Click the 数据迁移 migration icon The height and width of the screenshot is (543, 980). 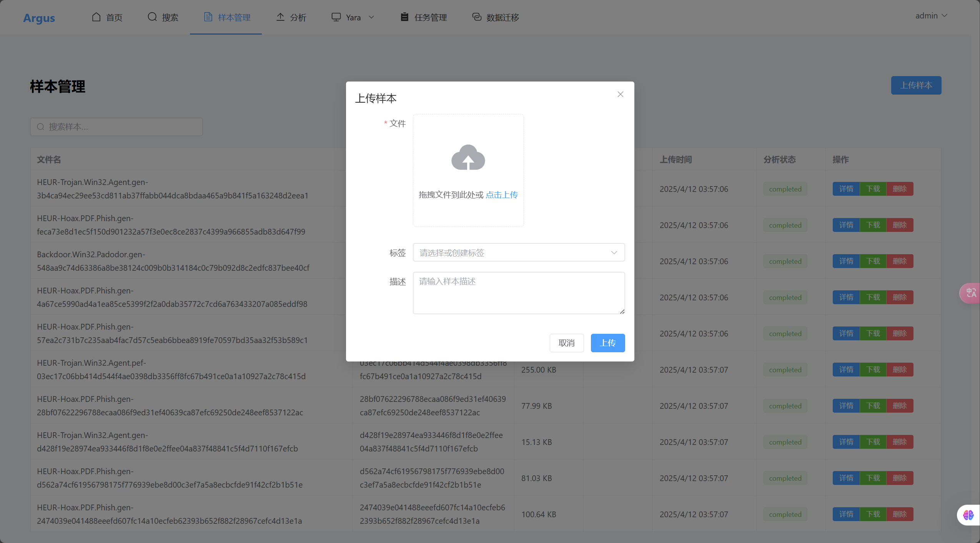point(477,17)
